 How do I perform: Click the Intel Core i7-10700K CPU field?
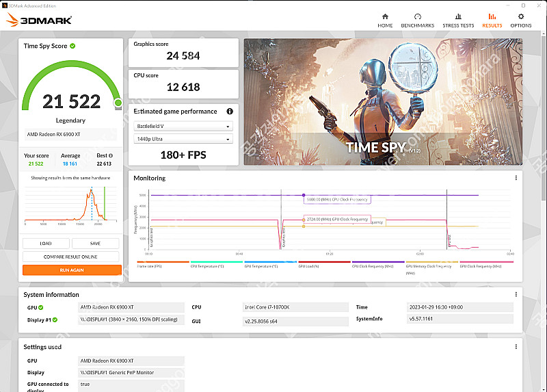point(295,307)
